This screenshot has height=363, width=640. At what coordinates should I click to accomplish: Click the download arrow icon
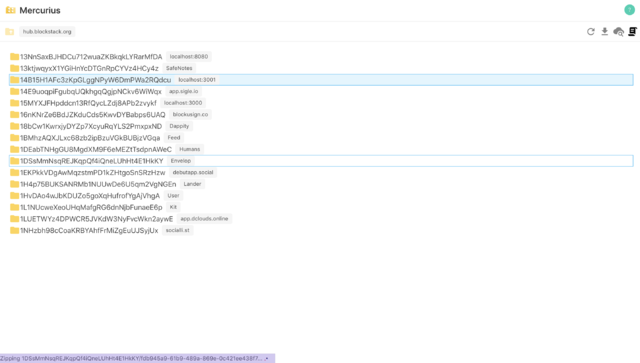(x=604, y=31)
